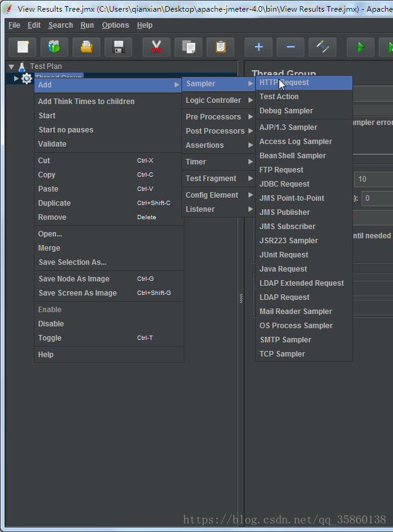
Task: Click Validate in the context menu
Action: coord(109,144)
